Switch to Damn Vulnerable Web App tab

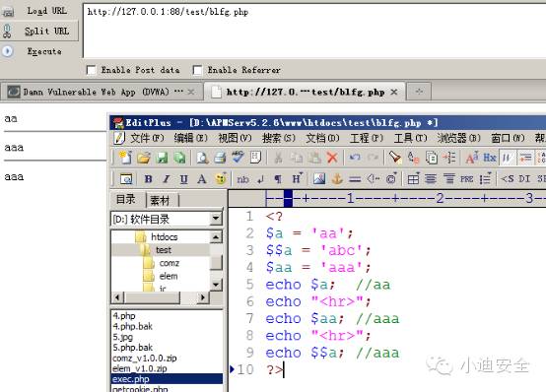click(x=102, y=92)
